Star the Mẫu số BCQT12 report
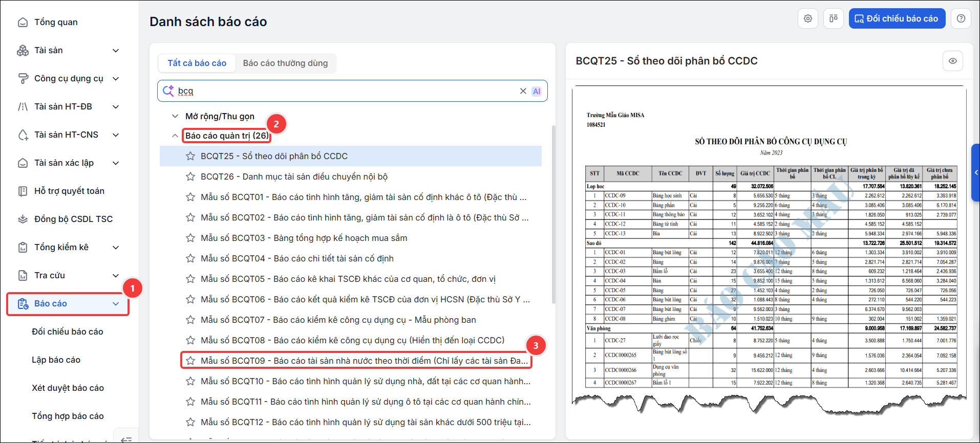 [190, 422]
